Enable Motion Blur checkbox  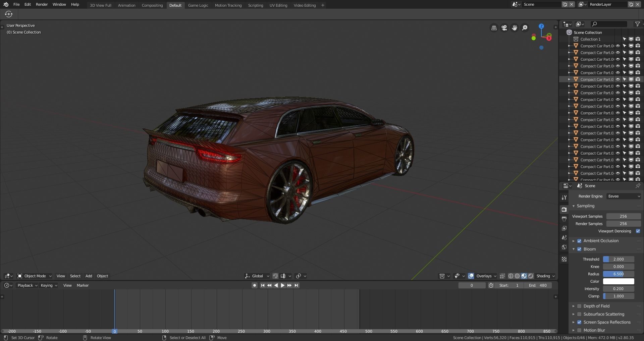579,330
